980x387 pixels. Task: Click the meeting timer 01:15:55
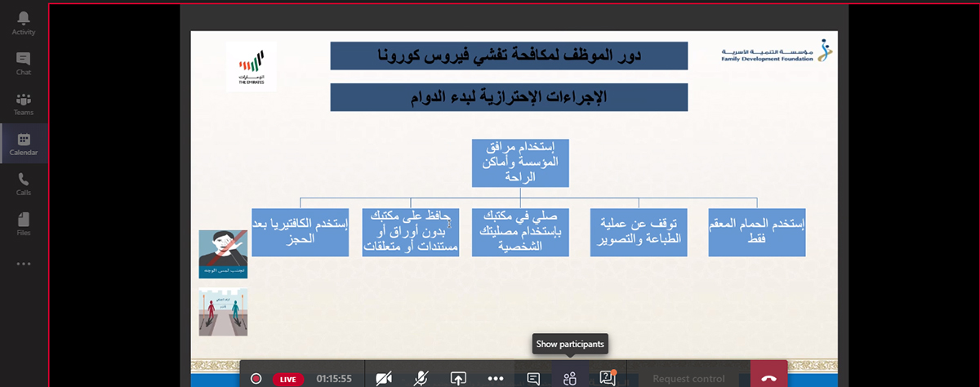click(334, 379)
